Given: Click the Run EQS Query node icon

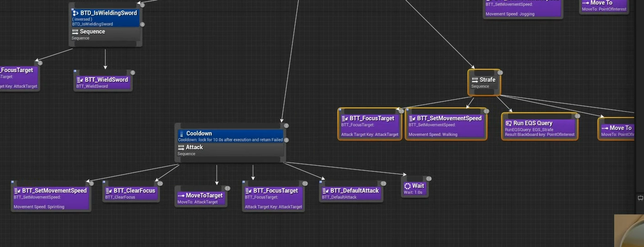Looking at the screenshot, I should [508, 123].
